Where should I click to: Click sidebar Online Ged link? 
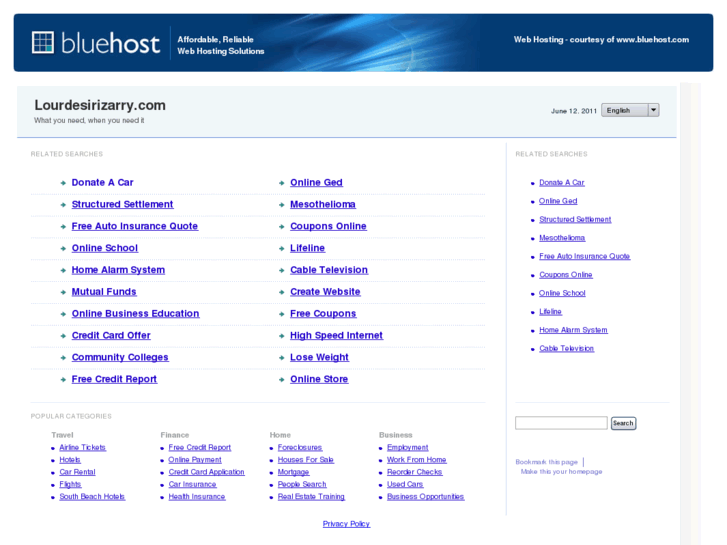coord(558,201)
